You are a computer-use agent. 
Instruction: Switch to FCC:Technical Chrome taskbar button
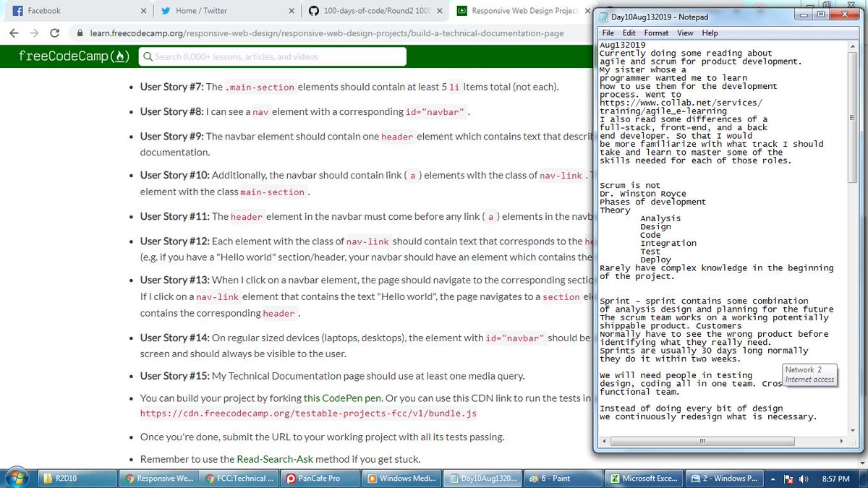tap(239, 478)
